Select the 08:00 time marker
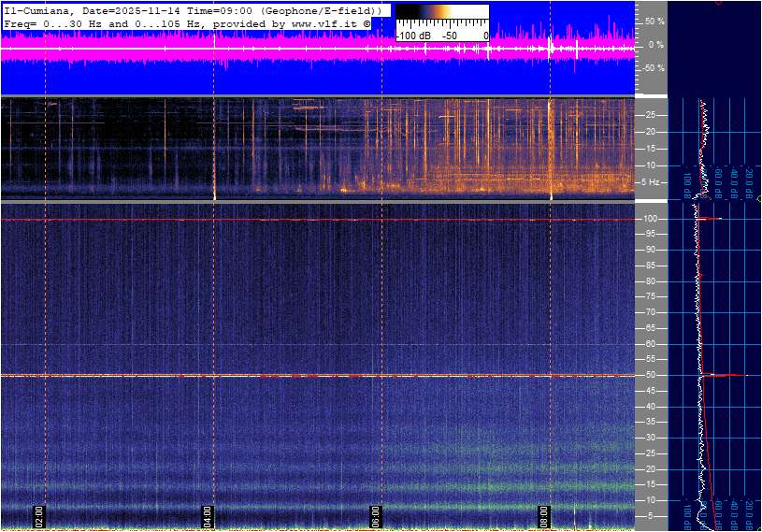This screenshot has height=532, width=762. tap(543, 515)
